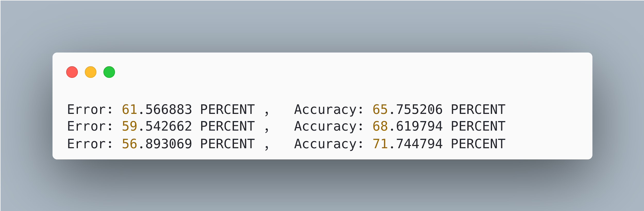
Task: Click the "Accuracy:" label on the first line
Action: tap(329, 109)
